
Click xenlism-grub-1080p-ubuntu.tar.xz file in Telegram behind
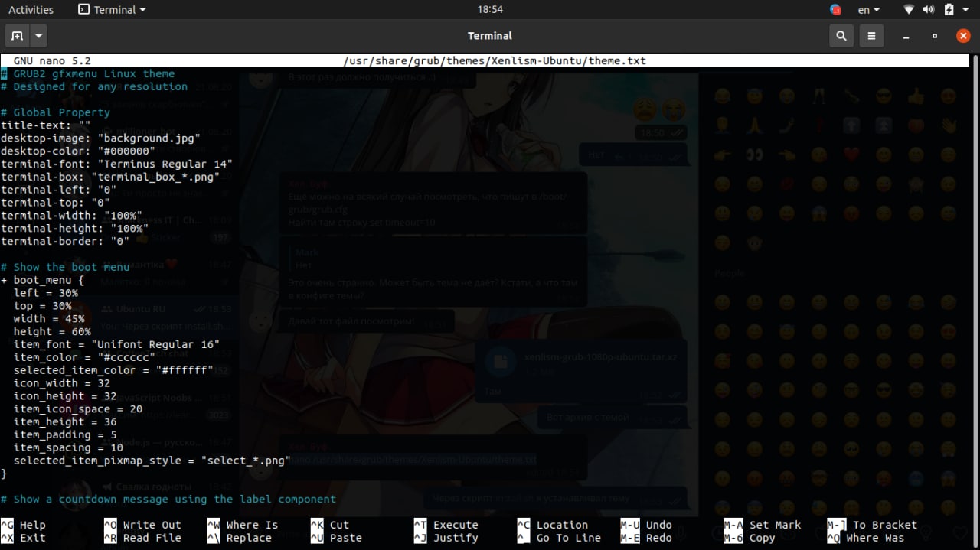(600, 356)
